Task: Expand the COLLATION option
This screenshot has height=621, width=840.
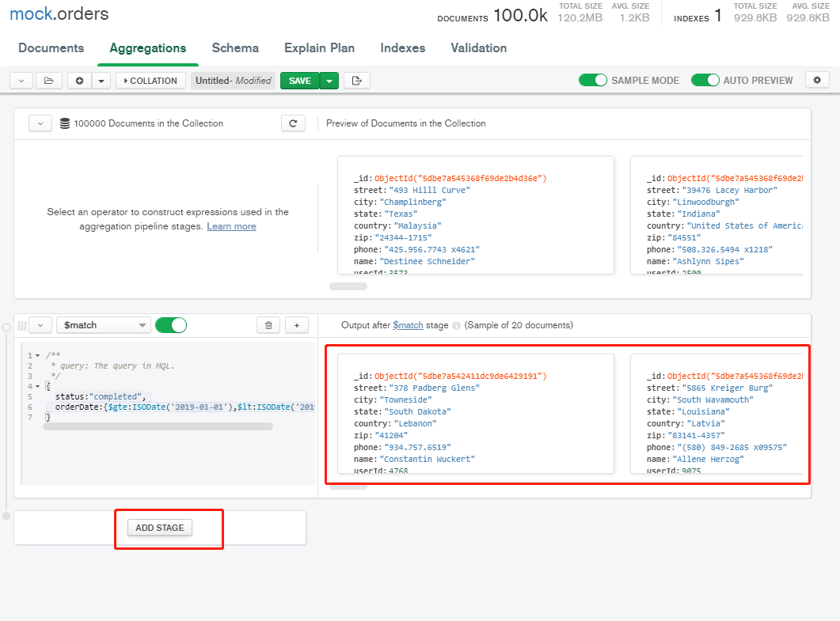Action: 150,81
